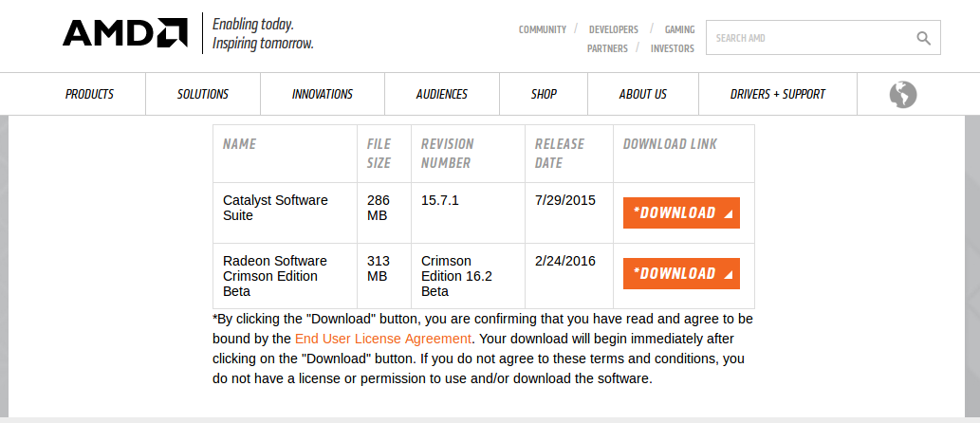Image resolution: width=980 pixels, height=423 pixels.
Task: Click the search magnifier icon
Action: (x=924, y=38)
